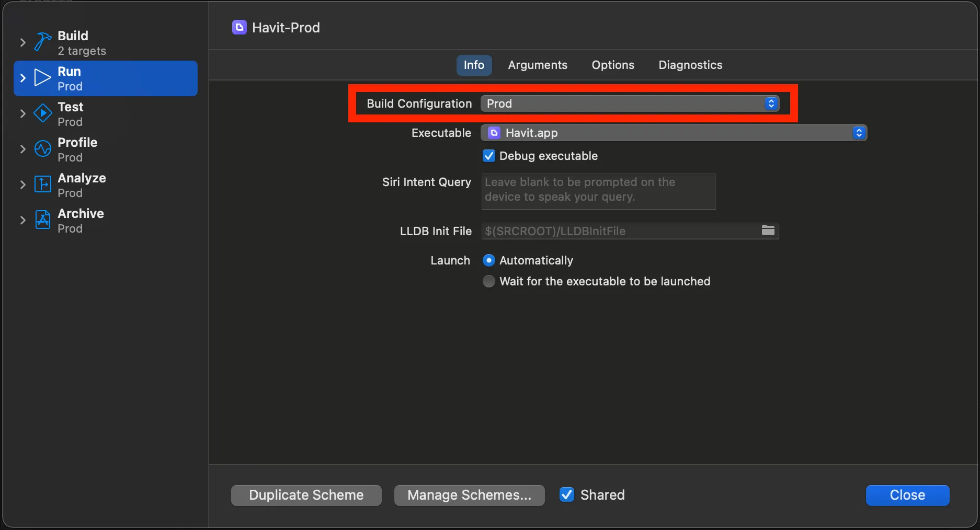Click the Havit-Prod scheme icon in header
Image resolution: width=980 pixels, height=530 pixels.
tap(239, 27)
